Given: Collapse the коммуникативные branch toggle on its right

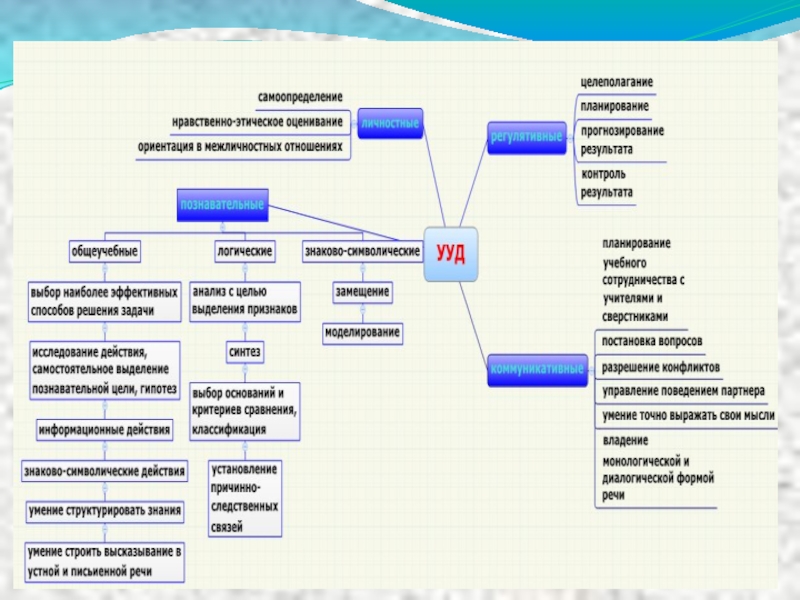Looking at the screenshot, I should [591, 370].
